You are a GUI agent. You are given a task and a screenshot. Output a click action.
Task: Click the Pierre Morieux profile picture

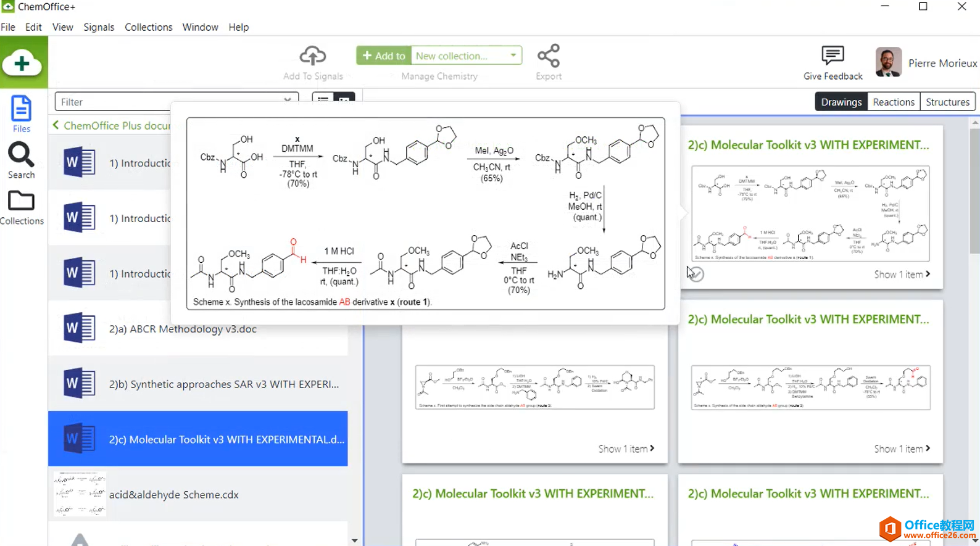click(889, 62)
